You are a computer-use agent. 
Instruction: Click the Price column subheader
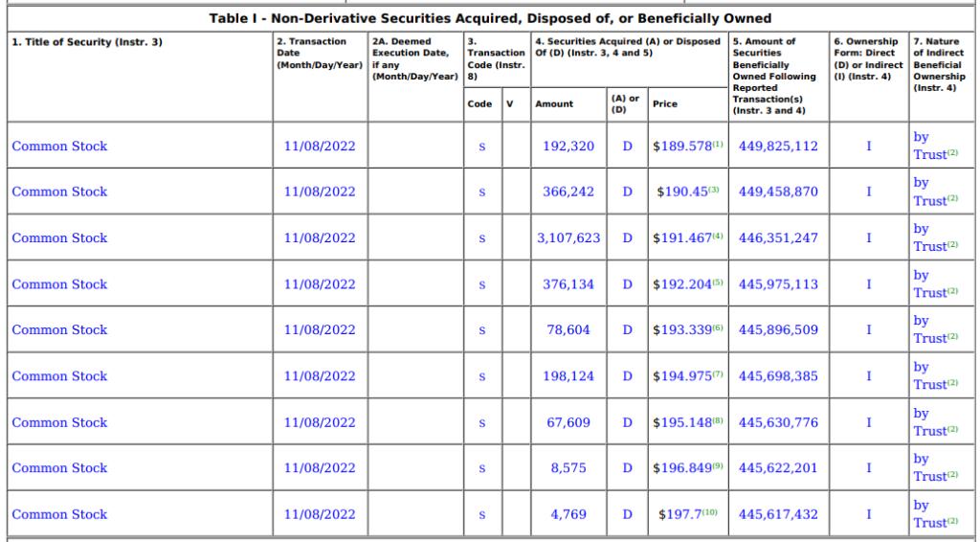click(665, 103)
